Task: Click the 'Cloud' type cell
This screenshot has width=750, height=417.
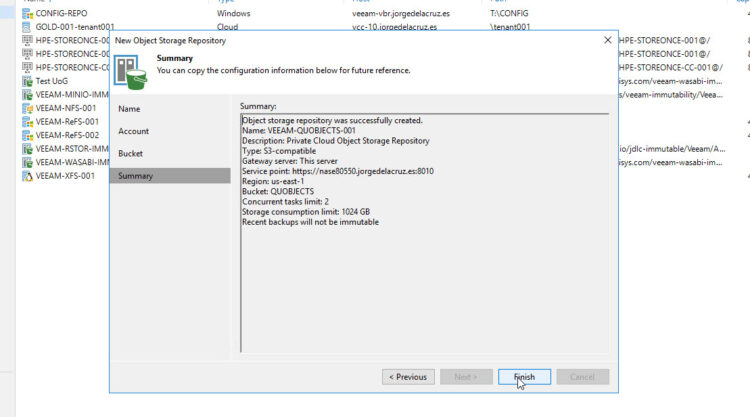Action: click(x=227, y=27)
